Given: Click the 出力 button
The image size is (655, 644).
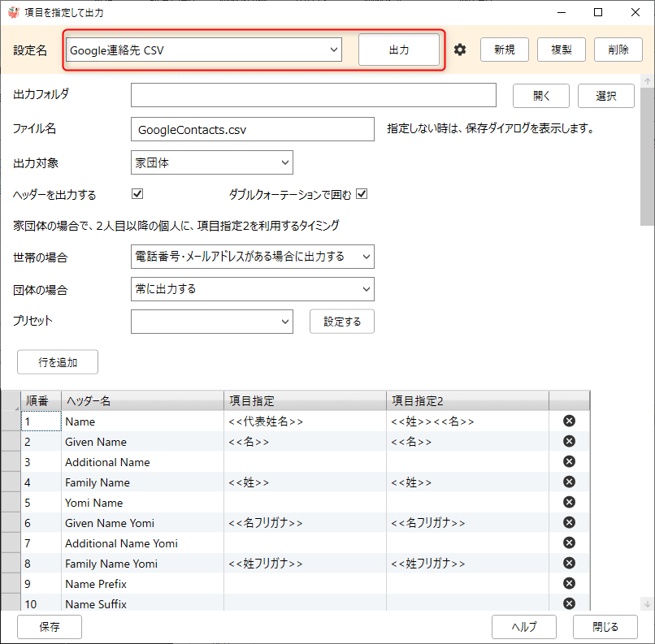Looking at the screenshot, I should click(x=399, y=50).
